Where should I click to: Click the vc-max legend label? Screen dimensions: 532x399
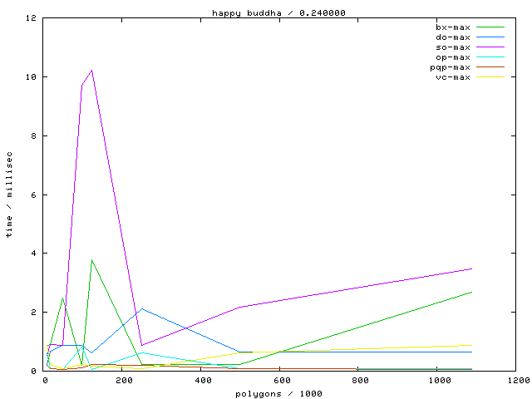453,77
